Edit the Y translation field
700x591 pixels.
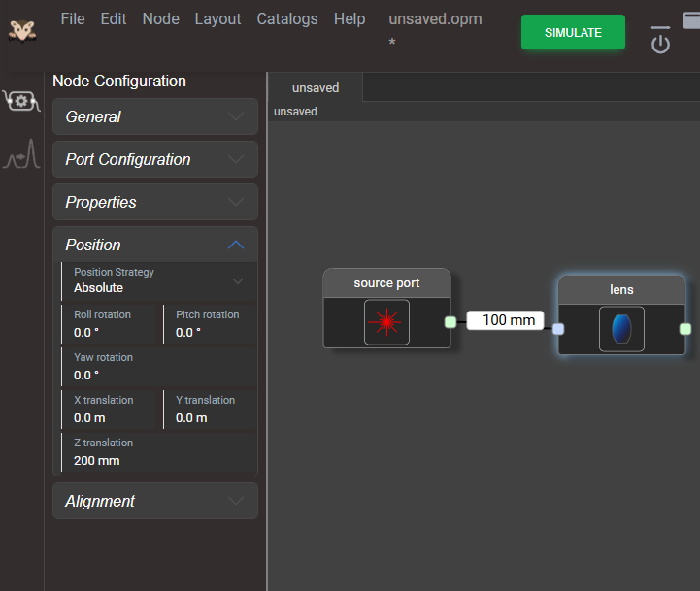point(210,410)
